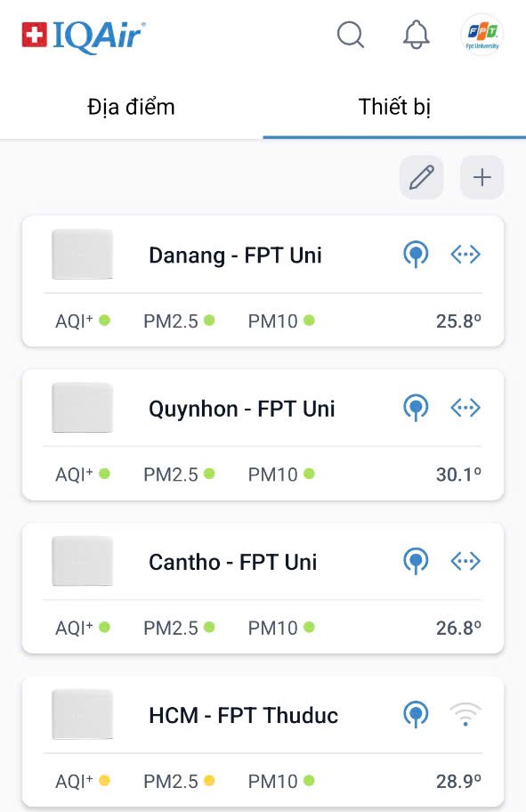Open HCM - FPT Thuduc device thumbnail
This screenshot has width=526, height=812.
pyautogui.click(x=82, y=715)
